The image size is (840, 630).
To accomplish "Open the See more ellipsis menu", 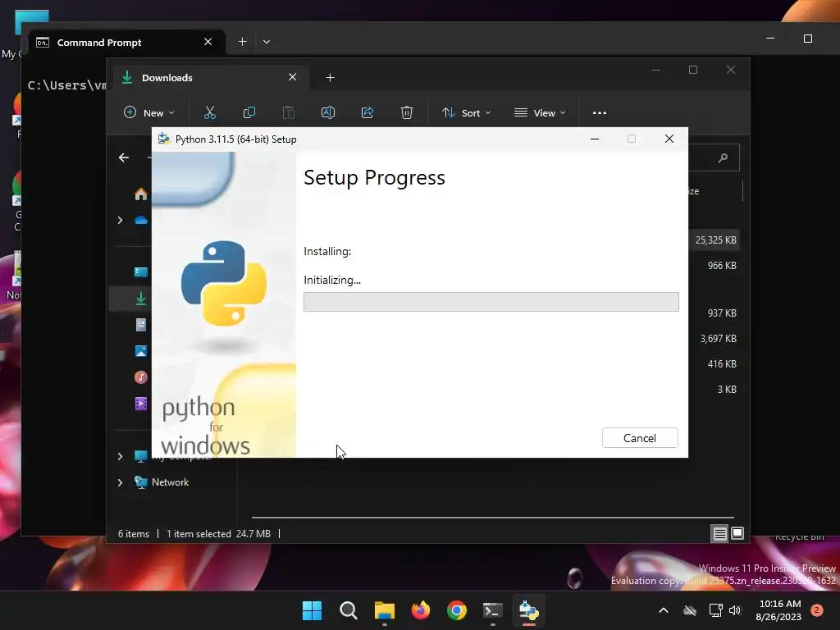I will click(x=600, y=112).
